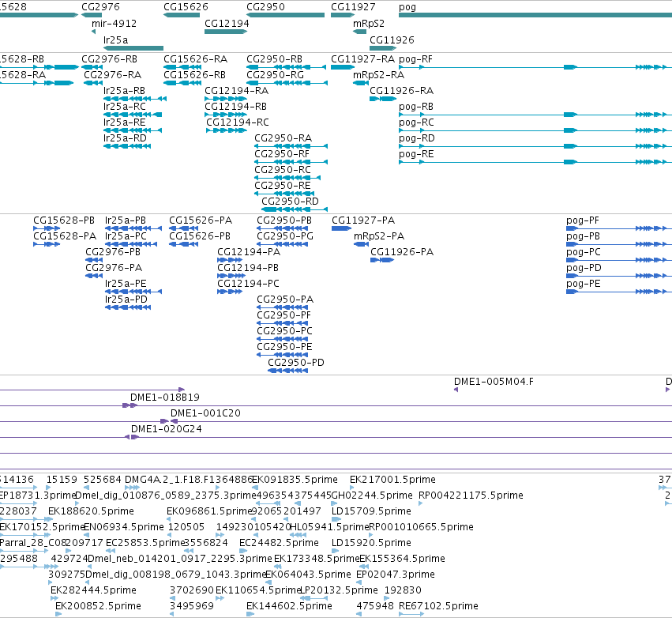Select the CG15626 gene label
This screenshot has height=618, width=672.
186,7
